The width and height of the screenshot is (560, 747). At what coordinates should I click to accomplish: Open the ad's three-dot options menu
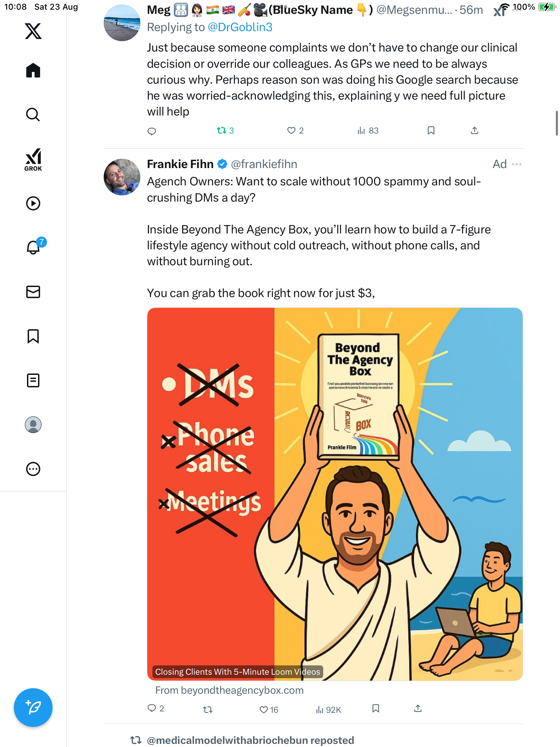click(x=516, y=164)
